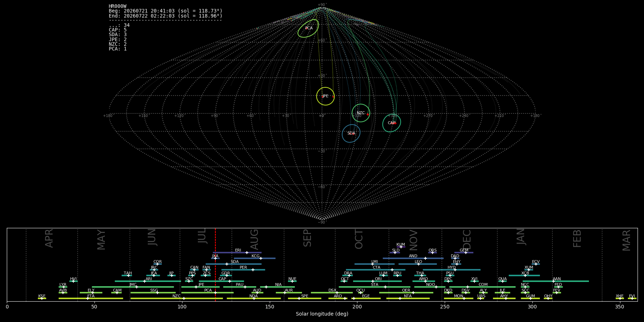
Task: Click the 200 tick on solar longitude axis
Action: click(x=357, y=307)
